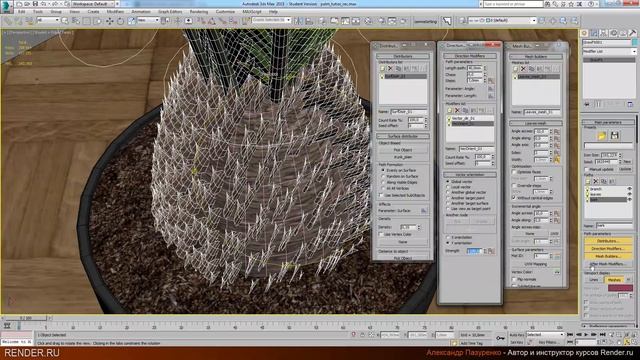
Task: Delete path with X icon in Paths
Action: click(596, 181)
